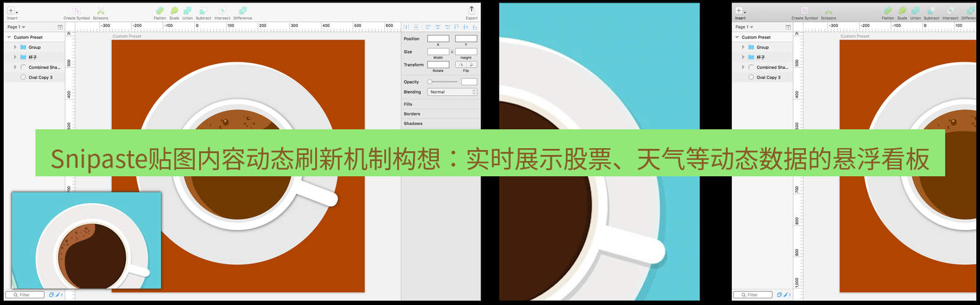Viewport: 980px width, 305px height.
Task: Click align right edges icon in inspector
Action: pos(447,27)
